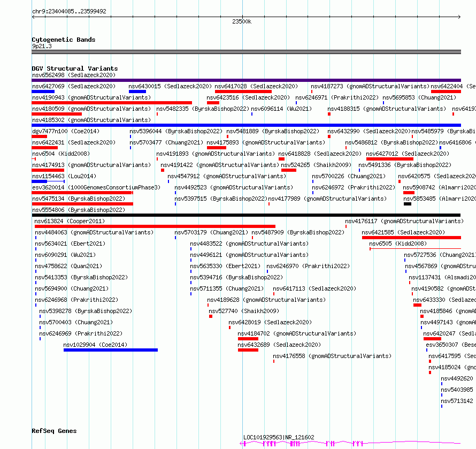Click the nsv4185302 variant label

(91, 120)
